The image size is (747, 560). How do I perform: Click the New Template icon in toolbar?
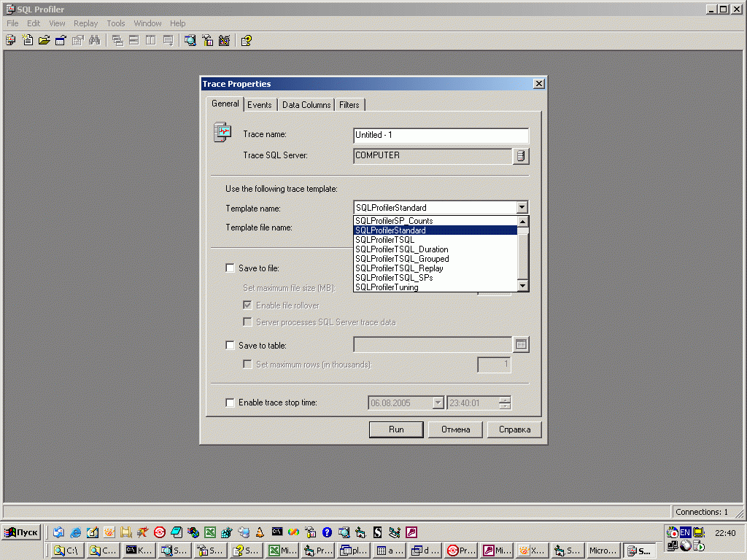click(x=28, y=41)
